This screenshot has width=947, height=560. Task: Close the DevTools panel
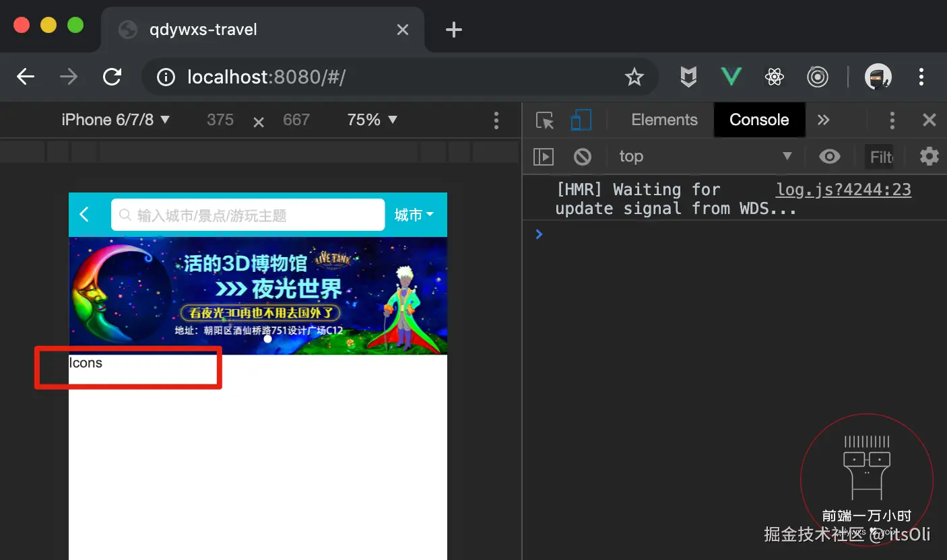[x=929, y=120]
